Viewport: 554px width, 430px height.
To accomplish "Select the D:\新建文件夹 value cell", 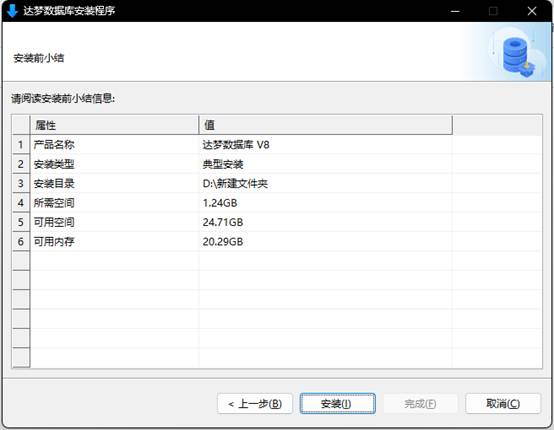I will click(325, 183).
